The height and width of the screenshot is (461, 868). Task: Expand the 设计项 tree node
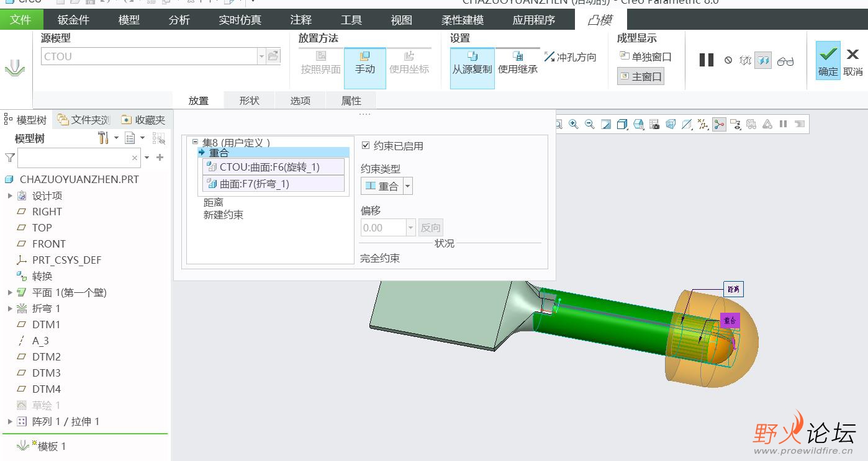pos(10,196)
